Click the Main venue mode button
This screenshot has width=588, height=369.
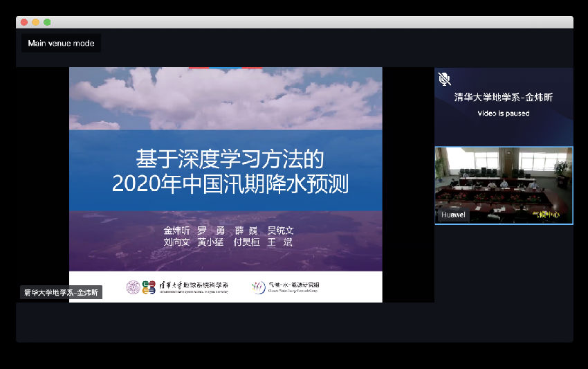tap(61, 43)
